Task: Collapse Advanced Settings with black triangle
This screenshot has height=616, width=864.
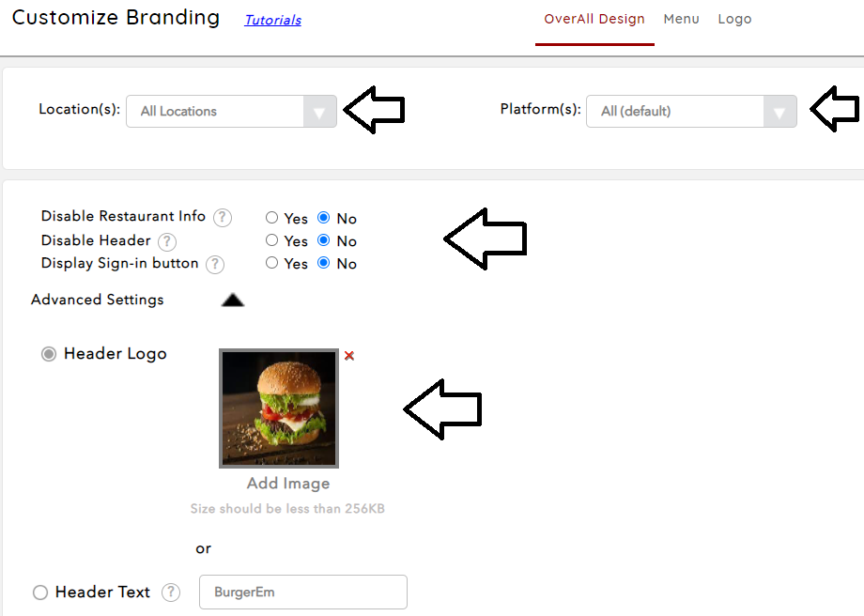Action: point(233,300)
